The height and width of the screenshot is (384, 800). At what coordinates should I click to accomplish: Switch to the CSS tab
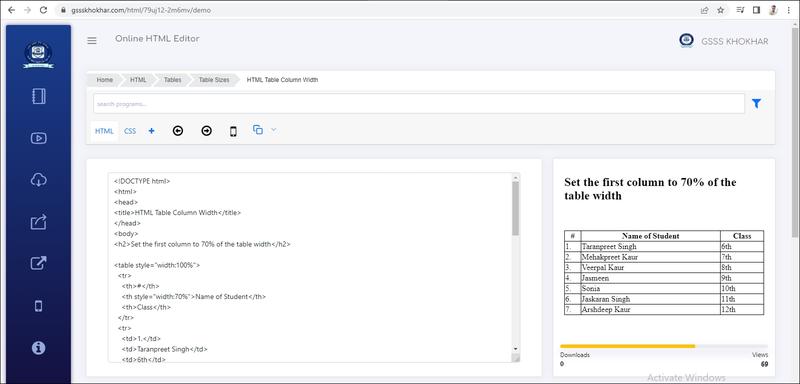tap(130, 131)
